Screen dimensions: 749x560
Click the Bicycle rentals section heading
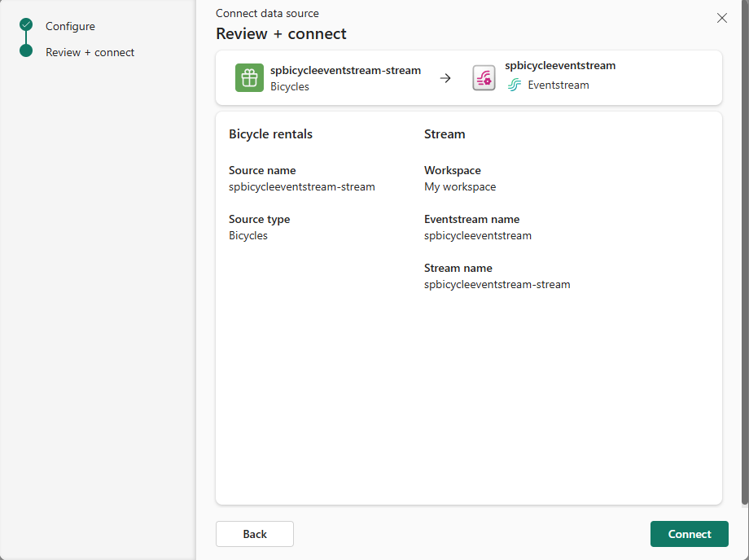click(271, 134)
